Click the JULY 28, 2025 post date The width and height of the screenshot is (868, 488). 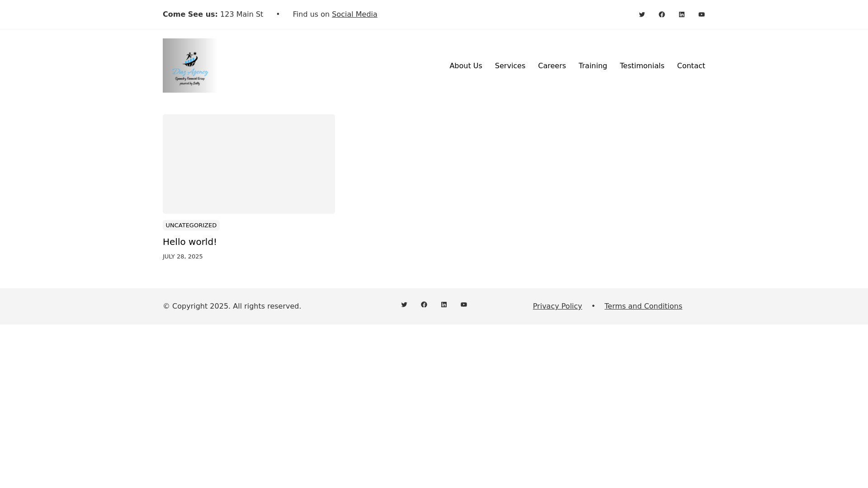[183, 257]
